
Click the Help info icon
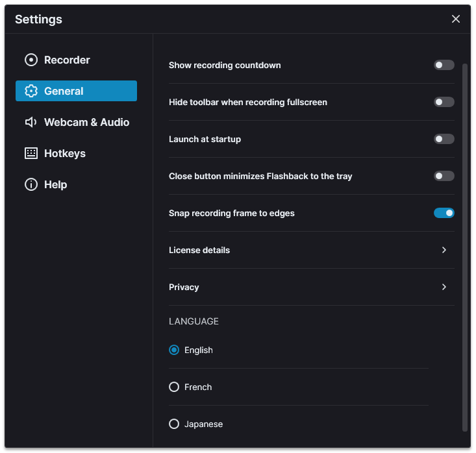[x=31, y=184]
